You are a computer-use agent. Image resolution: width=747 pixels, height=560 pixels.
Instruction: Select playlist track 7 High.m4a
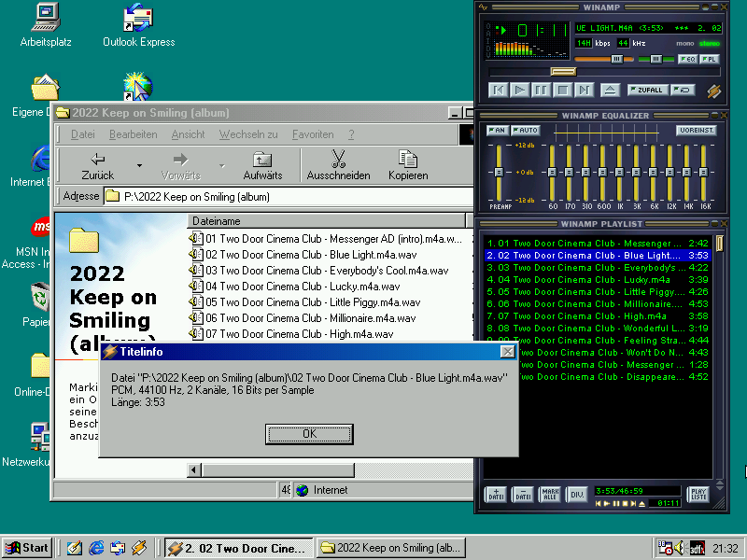click(x=598, y=316)
